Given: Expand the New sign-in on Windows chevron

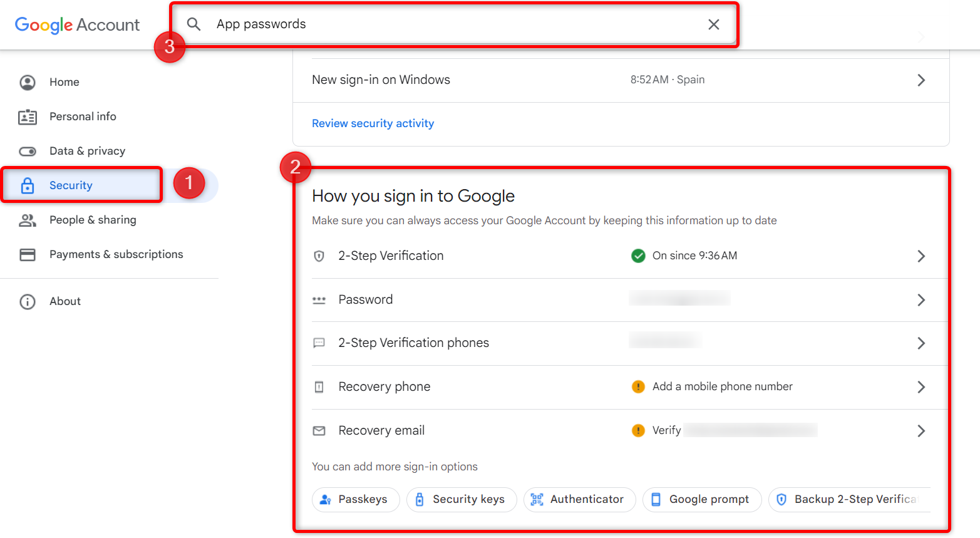Looking at the screenshot, I should pos(921,80).
